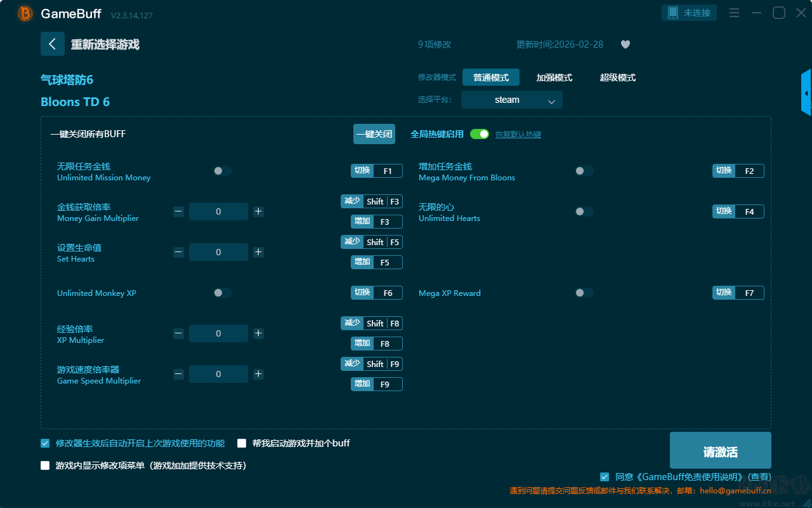This screenshot has height=508, width=812.
Task: Decrease Set Hearts value with minus
Action: click(x=178, y=252)
